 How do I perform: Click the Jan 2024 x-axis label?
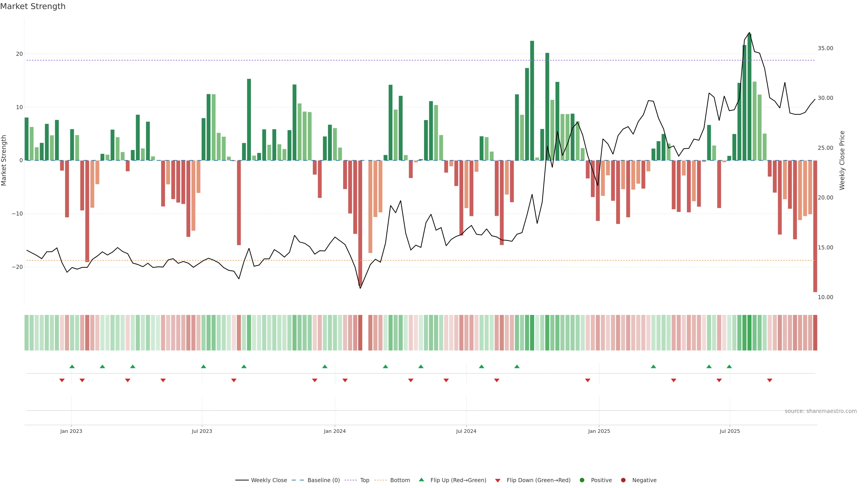(x=335, y=431)
